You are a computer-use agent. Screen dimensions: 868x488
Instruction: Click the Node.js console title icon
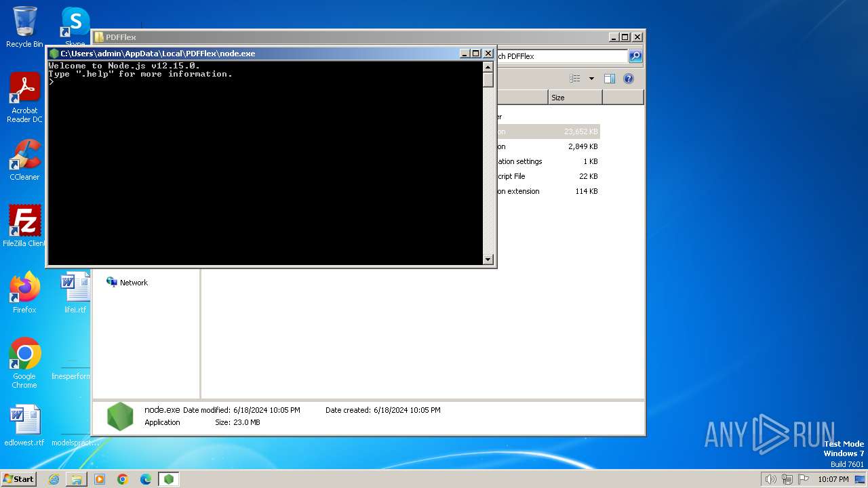coord(54,54)
